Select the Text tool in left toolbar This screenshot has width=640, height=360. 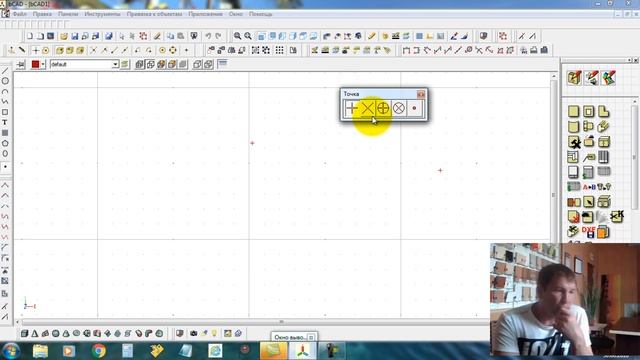pos(5,122)
